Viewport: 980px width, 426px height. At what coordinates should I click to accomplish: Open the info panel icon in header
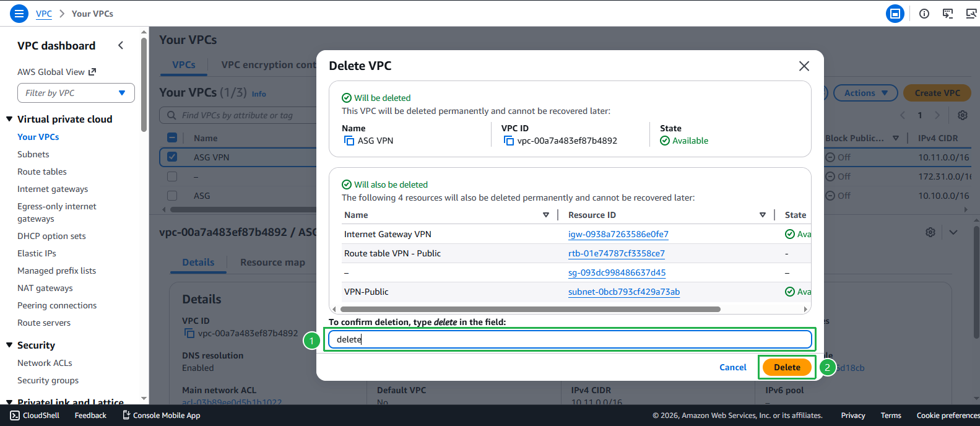pyautogui.click(x=924, y=14)
